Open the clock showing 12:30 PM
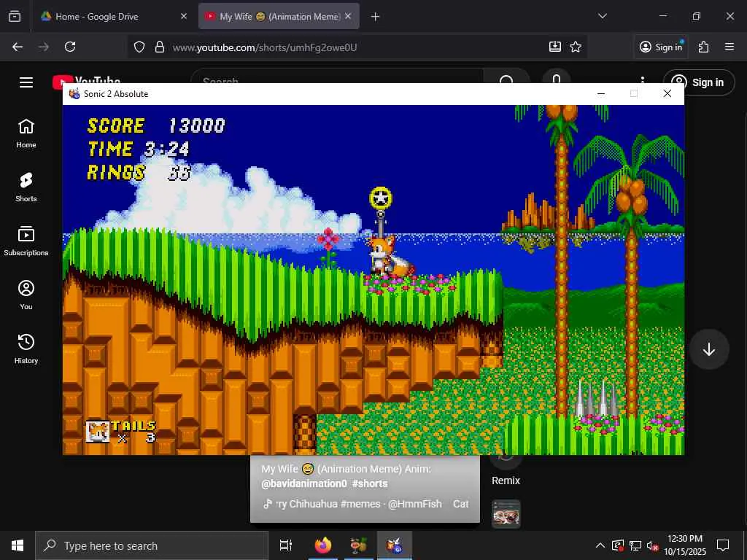This screenshot has width=747, height=560. click(685, 545)
